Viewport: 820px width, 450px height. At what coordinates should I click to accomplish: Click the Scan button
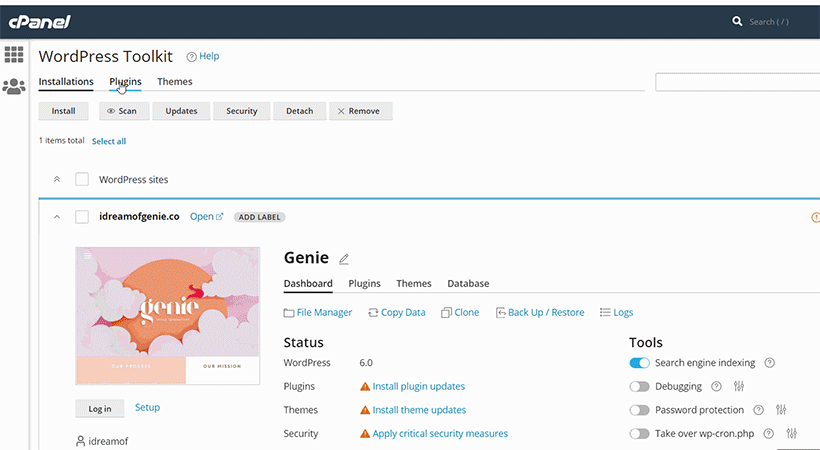tap(122, 111)
